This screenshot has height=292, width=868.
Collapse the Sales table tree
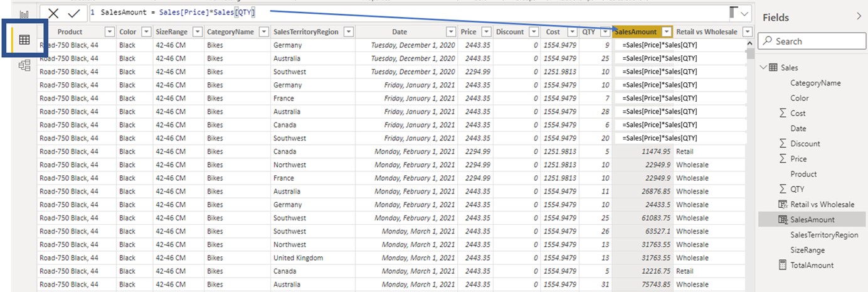(x=763, y=68)
